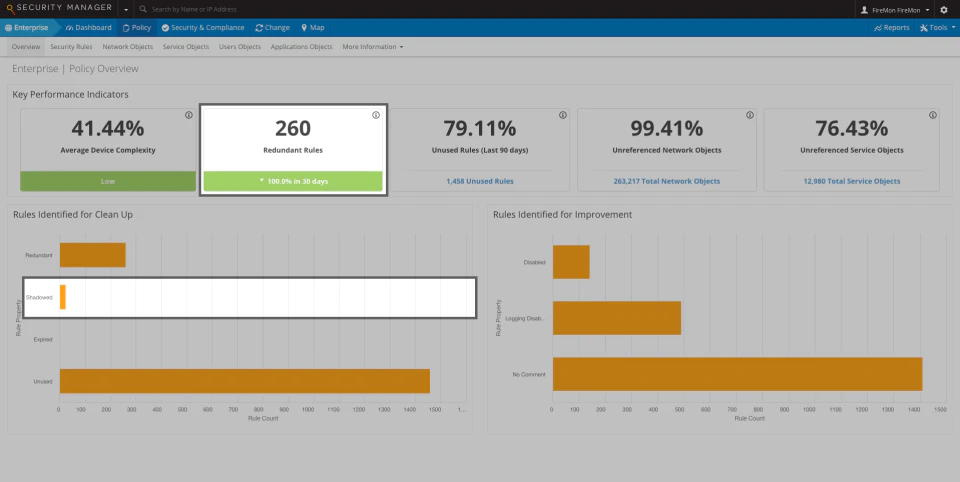Open settings gear in top bar
Image resolution: width=960 pixels, height=482 pixels.
(x=943, y=10)
